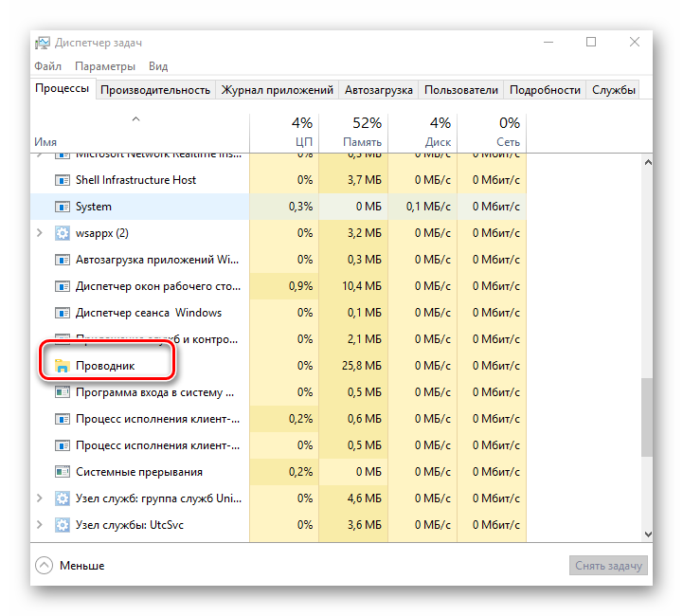
Task: Click the 3,6 МБ memory value of UtcSvc
Action: coord(364,525)
